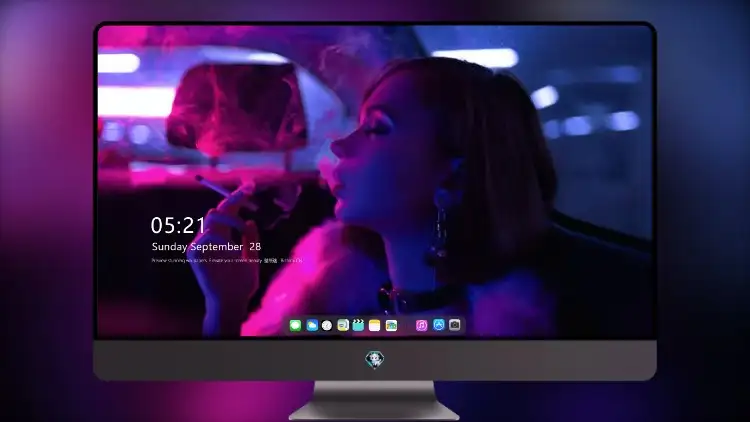Screen dimensions: 750x422
Task: Click the logo badge on the monitor chin
Action: pos(375,359)
